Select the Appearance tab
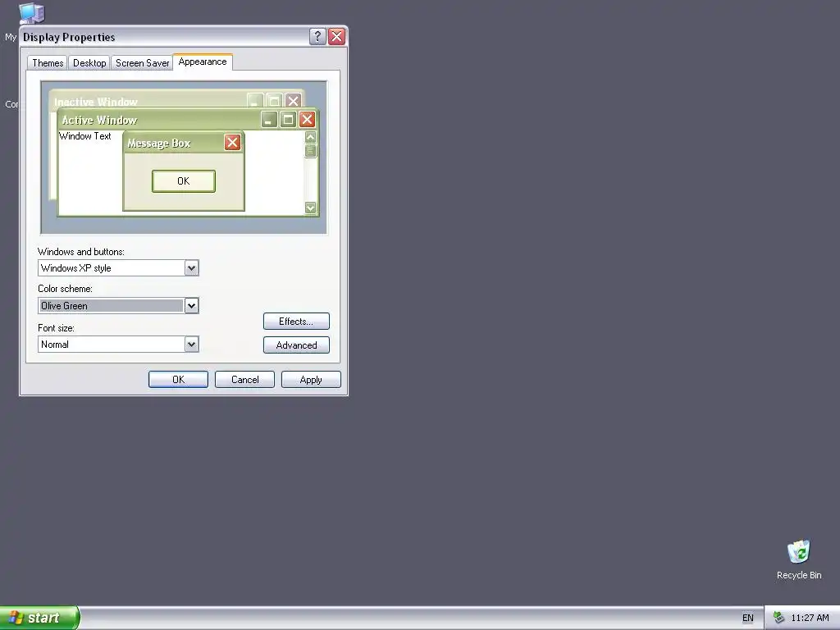 pyautogui.click(x=203, y=62)
